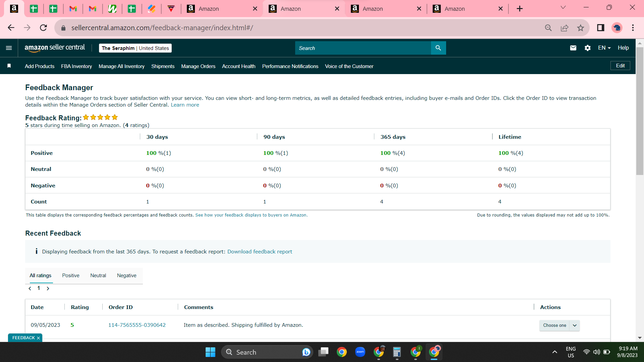Open Zoom from the taskbar
Screen dimensions: 644x362
pos(360,352)
